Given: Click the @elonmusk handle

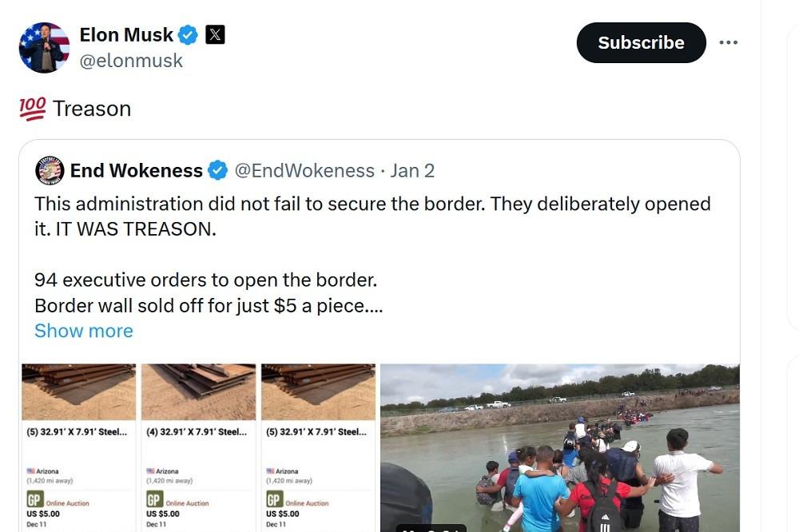Looking at the screenshot, I should [132, 61].
